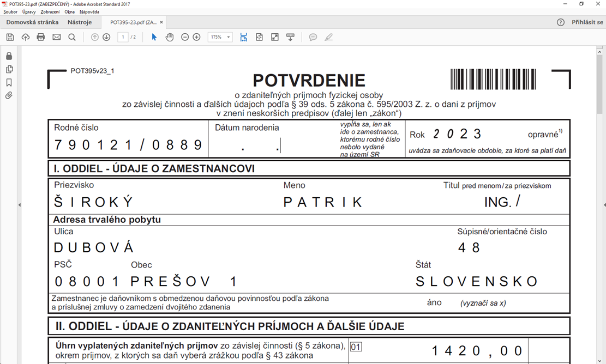Open the page thumbnails panel
Screen dimensions: 606x364
9,69
